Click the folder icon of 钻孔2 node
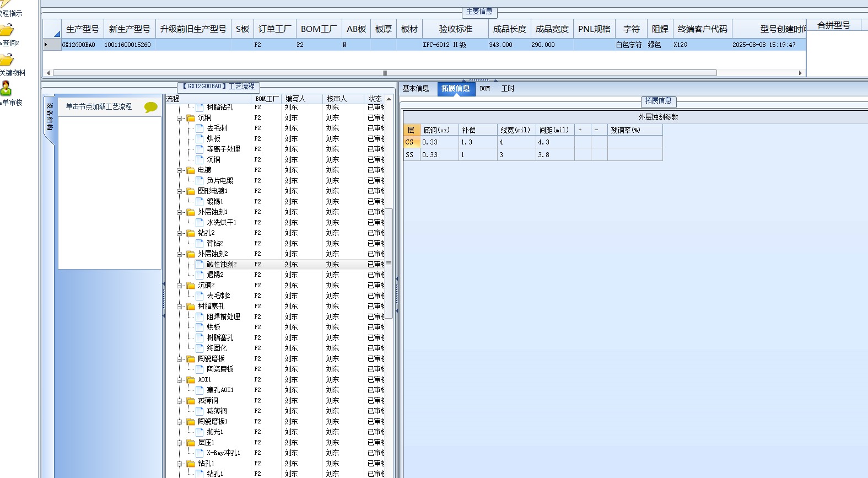This screenshot has height=478, width=868. point(191,233)
